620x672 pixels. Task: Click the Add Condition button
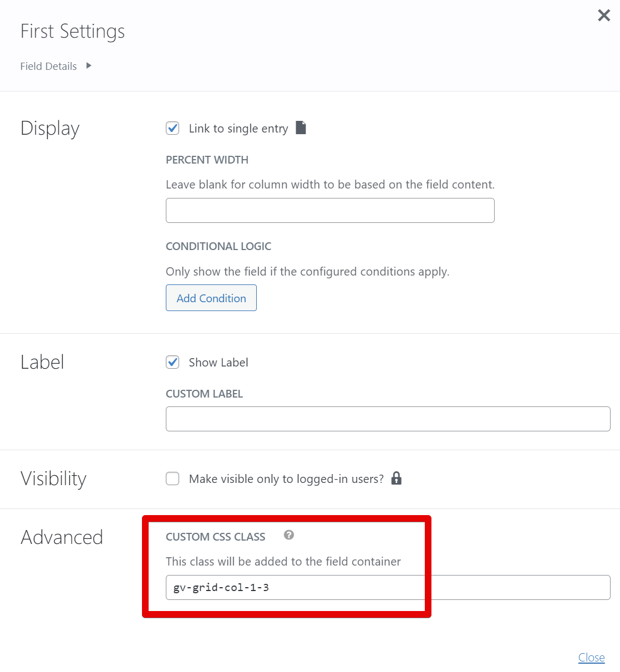pos(211,298)
